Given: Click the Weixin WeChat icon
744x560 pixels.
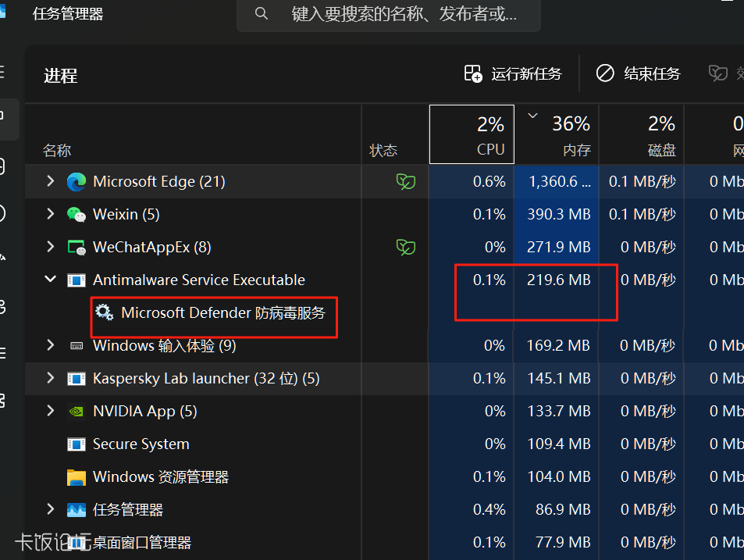Looking at the screenshot, I should click(77, 215).
